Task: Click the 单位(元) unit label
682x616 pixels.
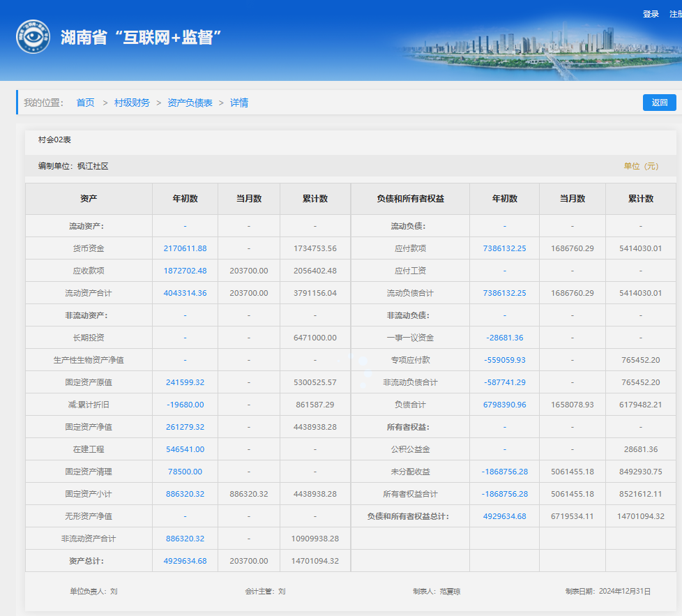Action: (x=641, y=166)
